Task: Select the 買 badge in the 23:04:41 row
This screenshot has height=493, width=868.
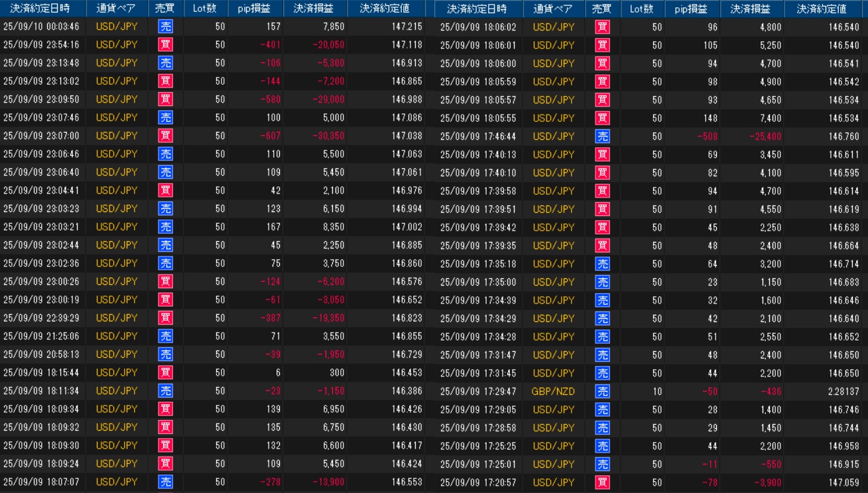Action: pos(165,190)
